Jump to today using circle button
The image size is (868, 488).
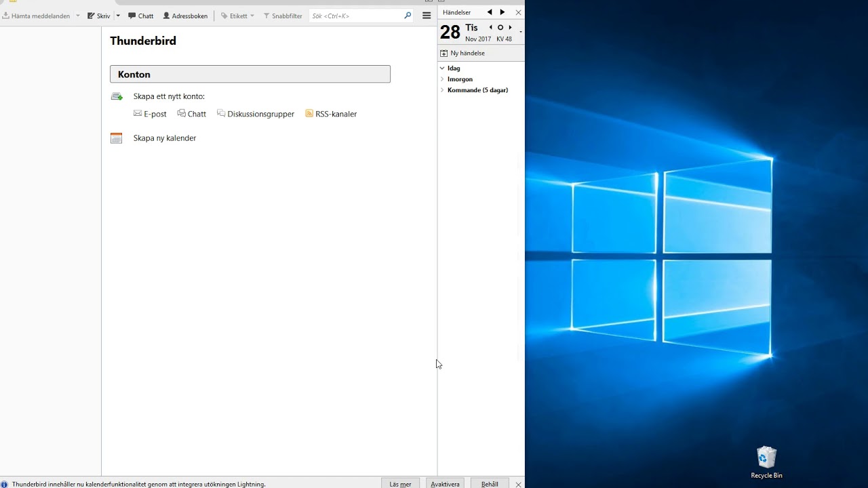[x=500, y=28]
